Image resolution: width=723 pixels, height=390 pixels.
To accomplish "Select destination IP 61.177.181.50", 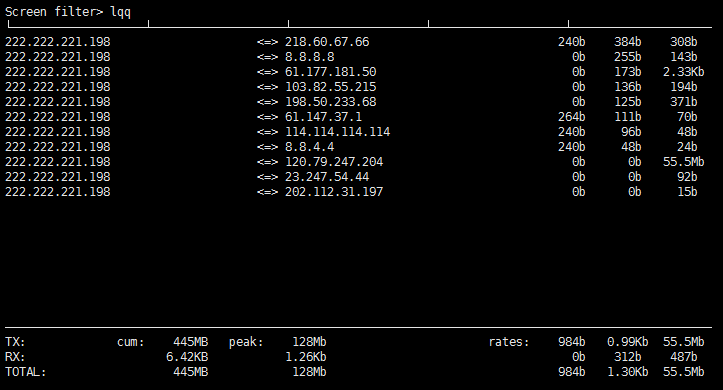I will (331, 72).
